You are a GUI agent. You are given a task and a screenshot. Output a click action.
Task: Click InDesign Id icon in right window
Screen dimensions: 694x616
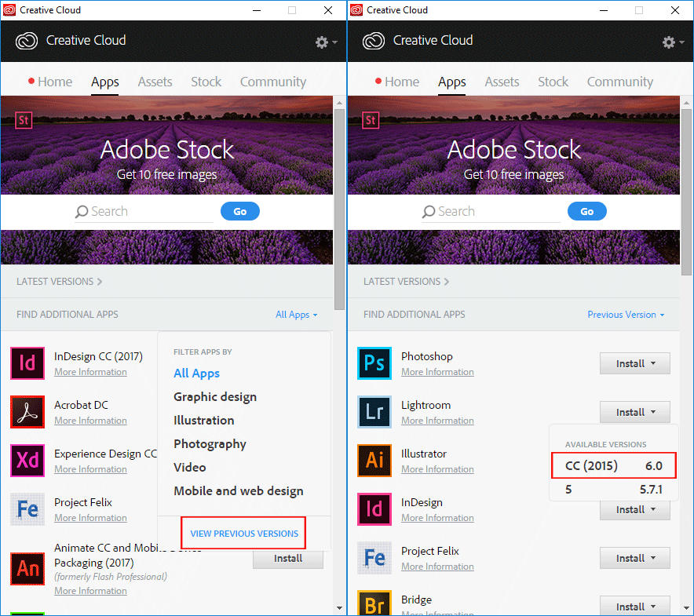pyautogui.click(x=374, y=509)
